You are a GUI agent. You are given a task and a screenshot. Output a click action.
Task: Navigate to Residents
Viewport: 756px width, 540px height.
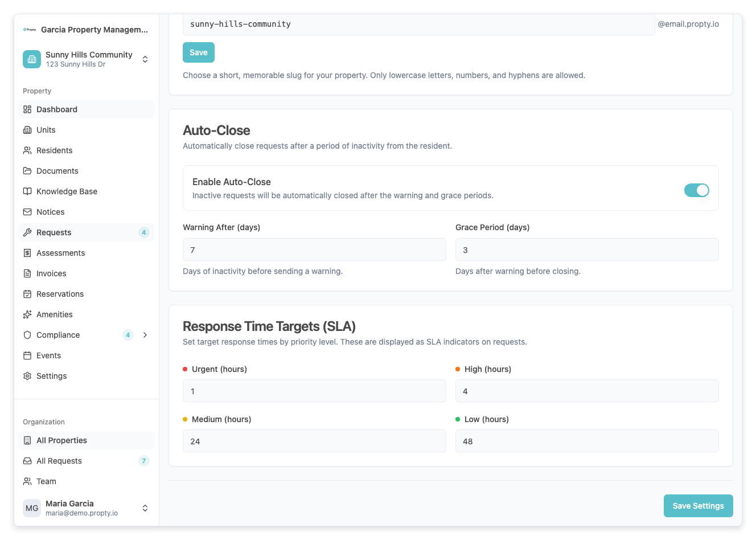(x=87, y=150)
